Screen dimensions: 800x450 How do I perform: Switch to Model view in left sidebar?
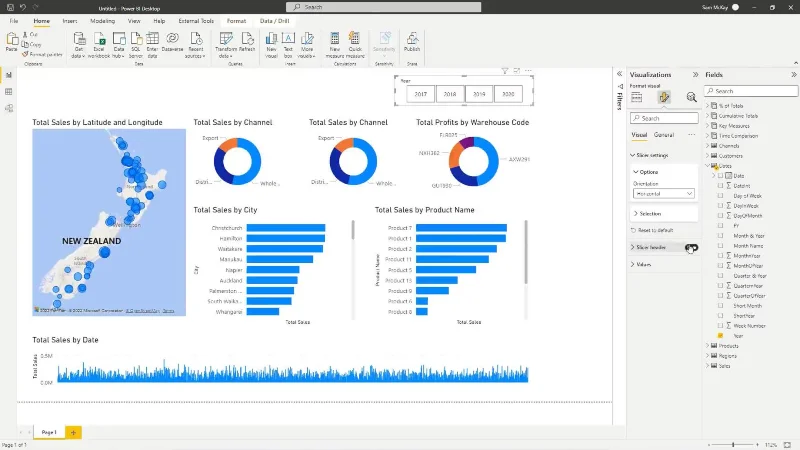(x=9, y=108)
